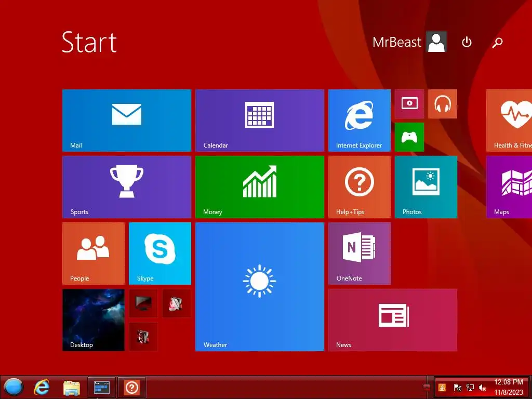Open the green Xbox Games tile
This screenshot has width=532, height=399.
pos(409,137)
